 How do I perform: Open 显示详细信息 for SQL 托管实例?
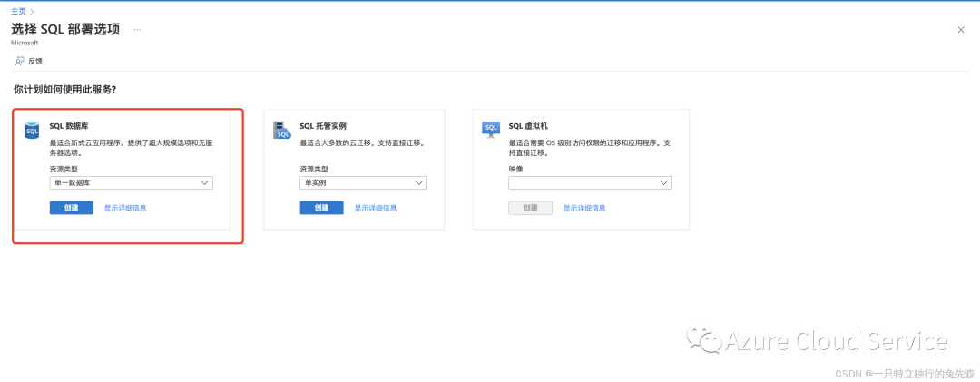point(376,208)
